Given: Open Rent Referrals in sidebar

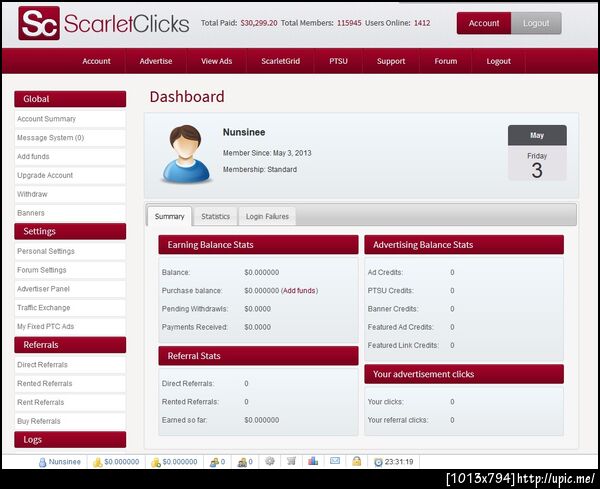Looking at the screenshot, I should point(70,402).
